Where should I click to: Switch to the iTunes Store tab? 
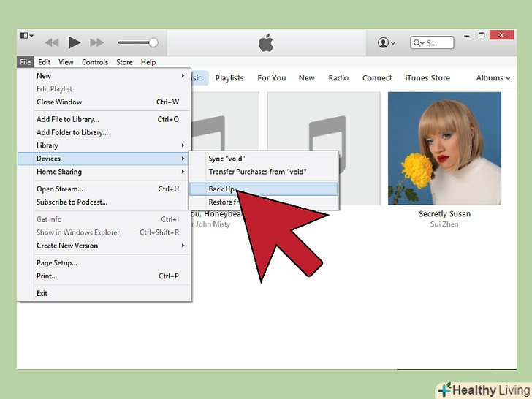[427, 78]
